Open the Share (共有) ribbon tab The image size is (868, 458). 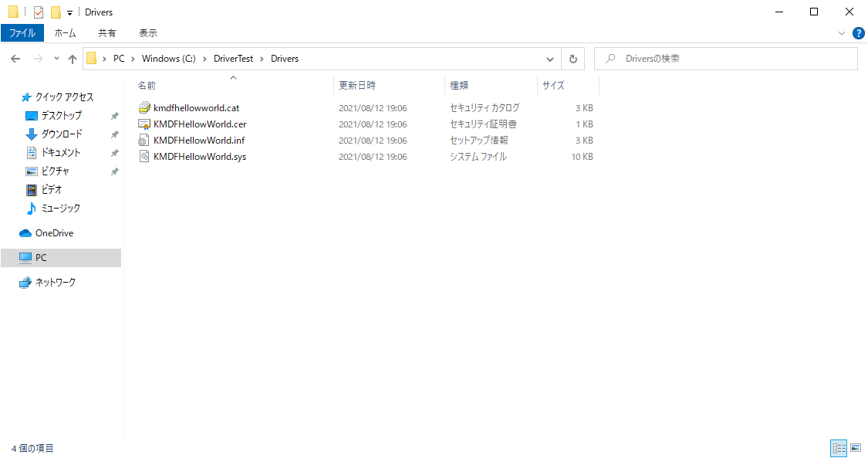106,33
